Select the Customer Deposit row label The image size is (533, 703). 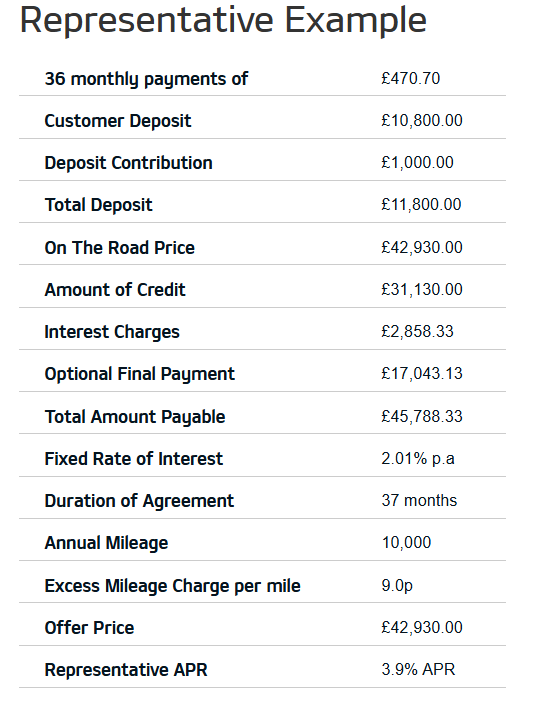tap(118, 121)
